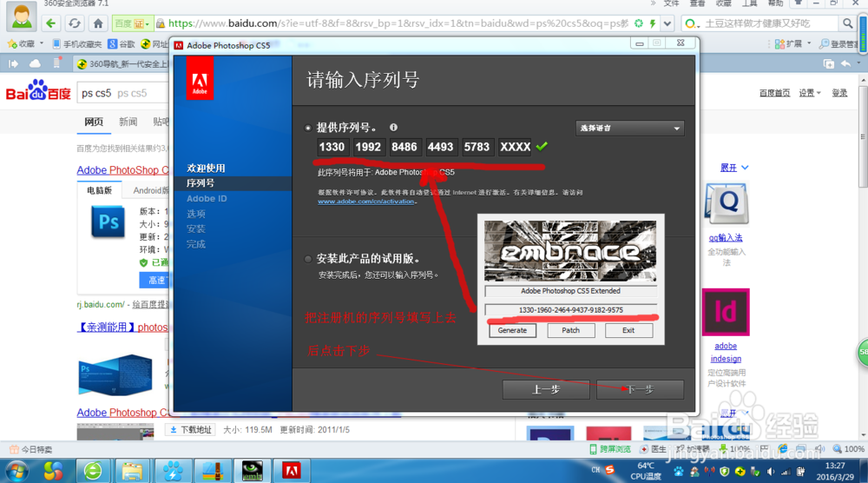Image resolution: width=868 pixels, height=483 pixels.
Task: Click the 下载地址 download button in the result
Action: (191, 430)
